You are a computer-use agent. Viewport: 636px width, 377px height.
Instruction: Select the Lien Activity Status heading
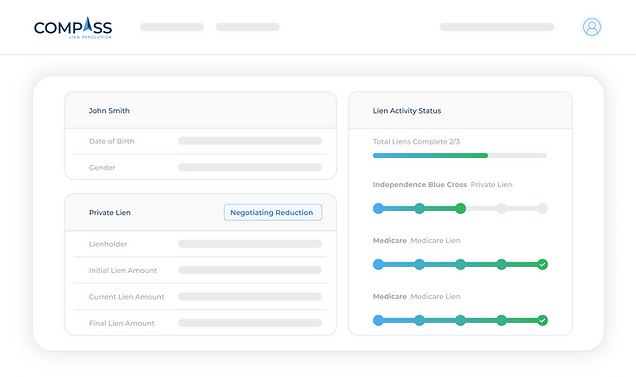point(407,110)
